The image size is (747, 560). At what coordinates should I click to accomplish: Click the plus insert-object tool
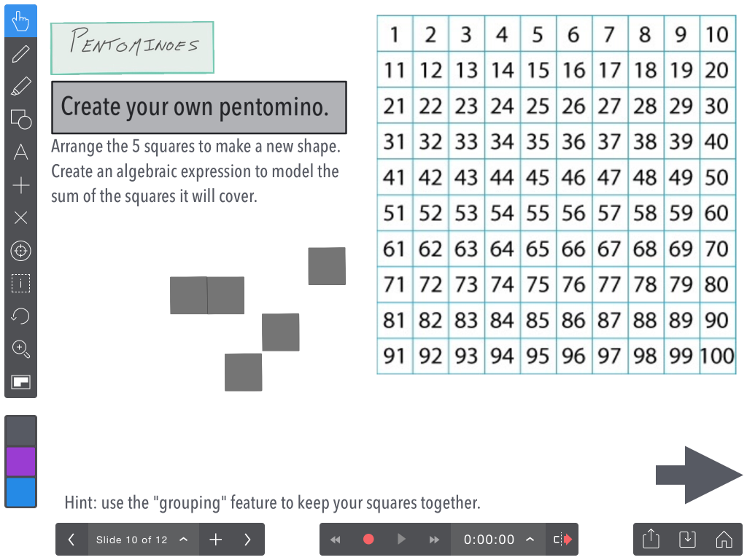coord(20,184)
